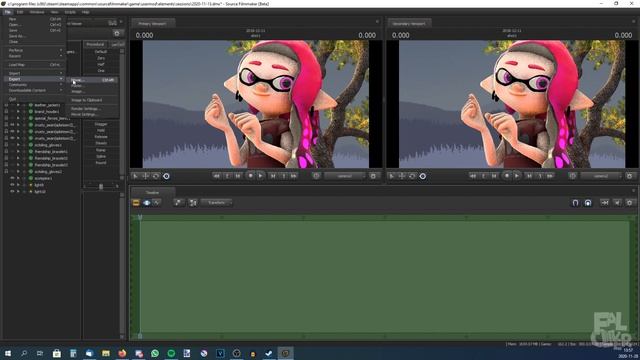The height and width of the screenshot is (360, 640).
Task: Click the preset strength slider handle
Action: [101, 187]
